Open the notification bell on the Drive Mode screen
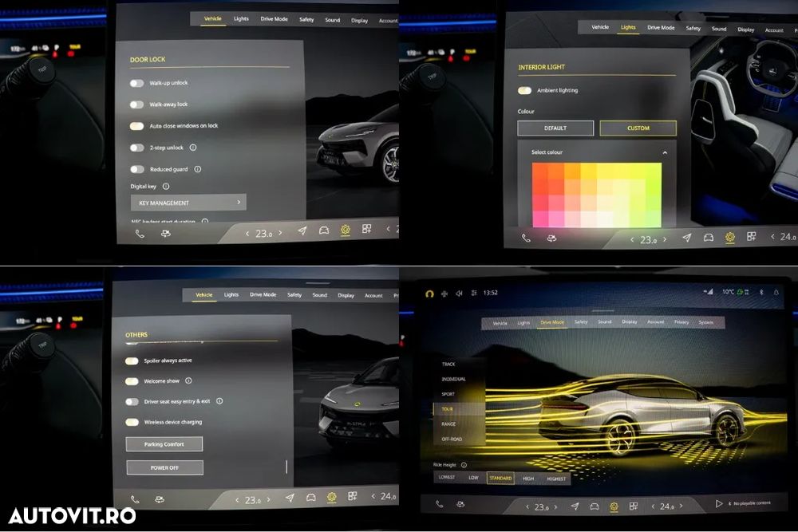The image size is (798, 532). 776,293
